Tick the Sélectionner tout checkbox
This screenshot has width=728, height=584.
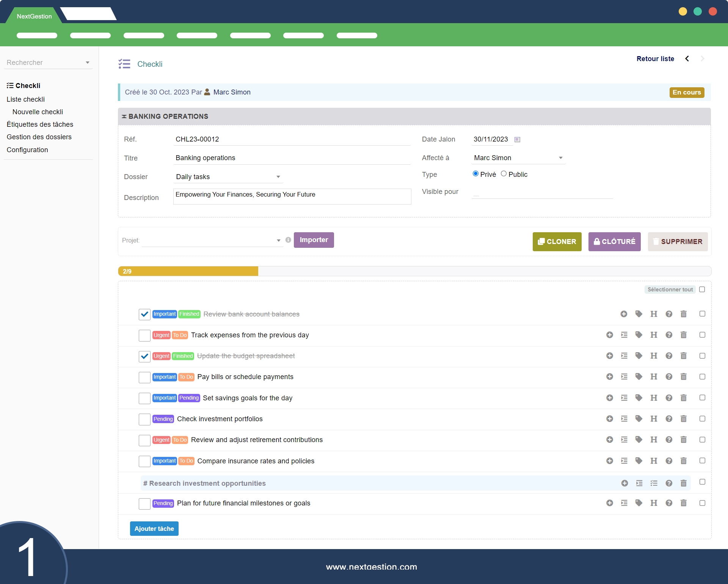pos(702,290)
